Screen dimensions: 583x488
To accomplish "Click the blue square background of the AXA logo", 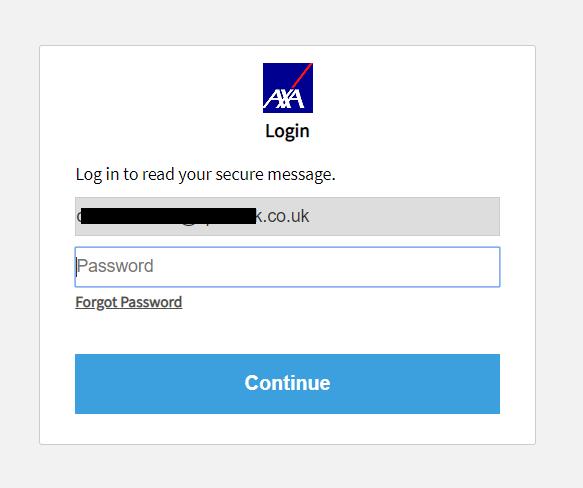I will (x=276, y=76).
